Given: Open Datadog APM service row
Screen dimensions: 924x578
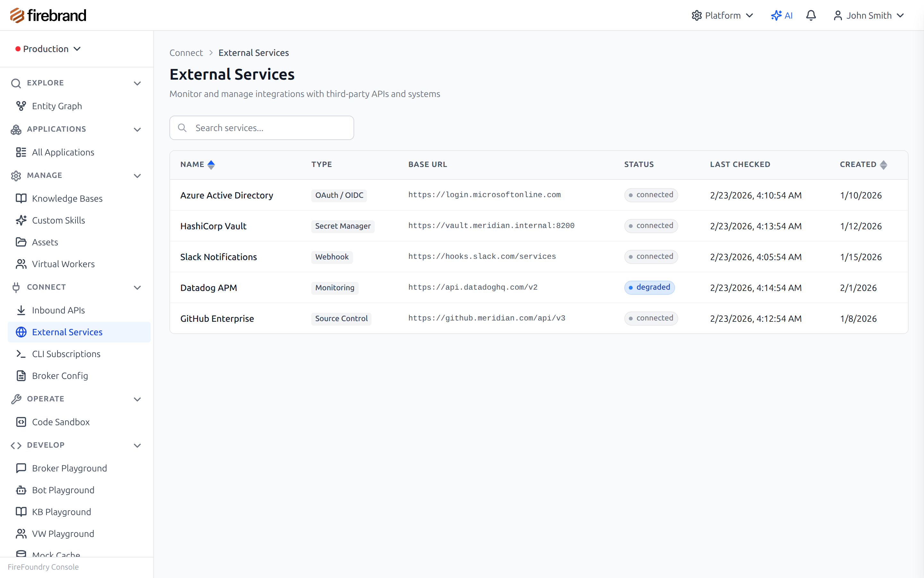Looking at the screenshot, I should 539,287.
